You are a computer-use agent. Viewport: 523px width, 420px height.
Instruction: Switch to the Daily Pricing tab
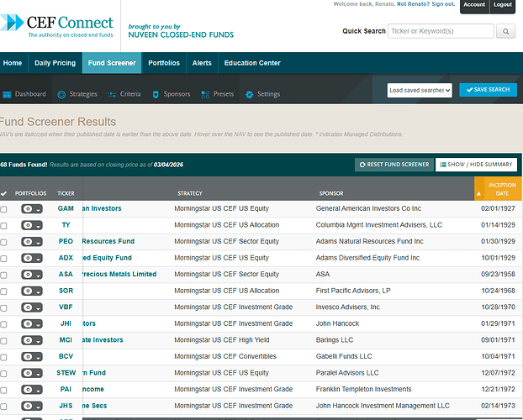coord(55,63)
